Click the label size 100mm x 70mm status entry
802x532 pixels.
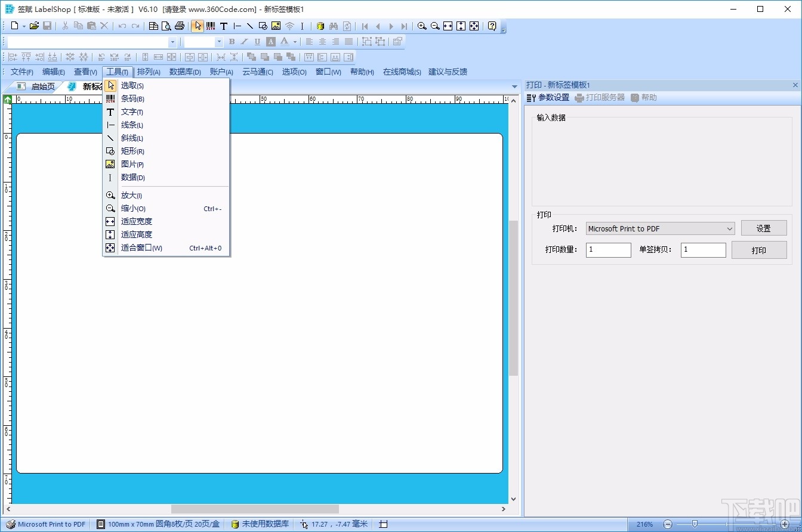pos(158,524)
